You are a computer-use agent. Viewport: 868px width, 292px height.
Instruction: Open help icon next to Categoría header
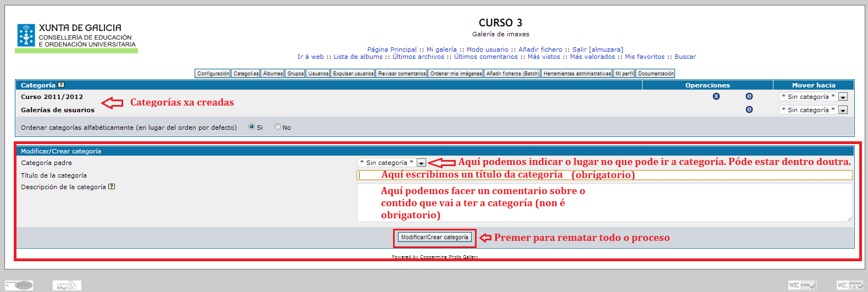pyautogui.click(x=61, y=85)
